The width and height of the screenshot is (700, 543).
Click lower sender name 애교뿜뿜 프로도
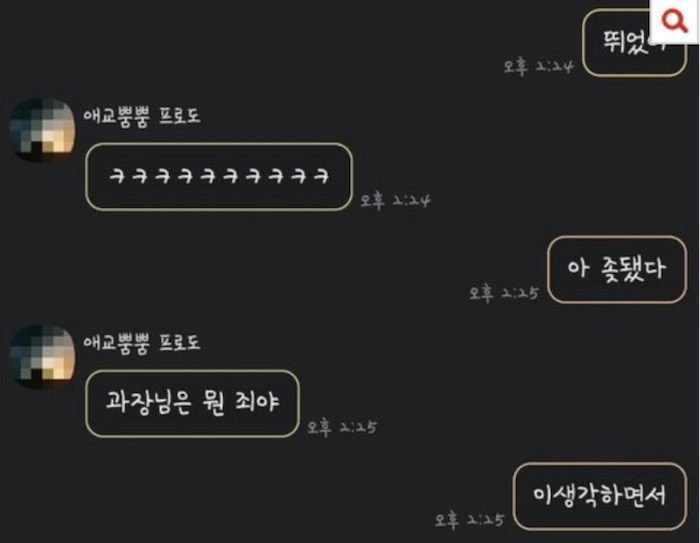click(142, 343)
